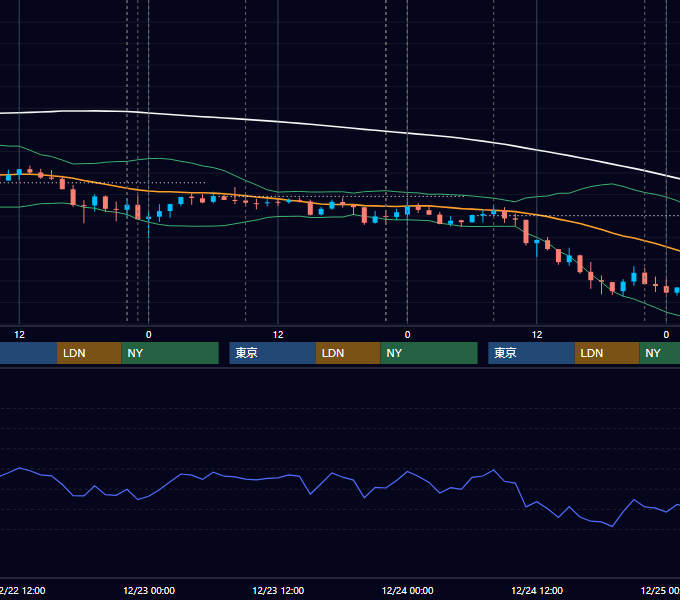Click hour label 12 above 12/24 12:00

[x=537, y=335]
